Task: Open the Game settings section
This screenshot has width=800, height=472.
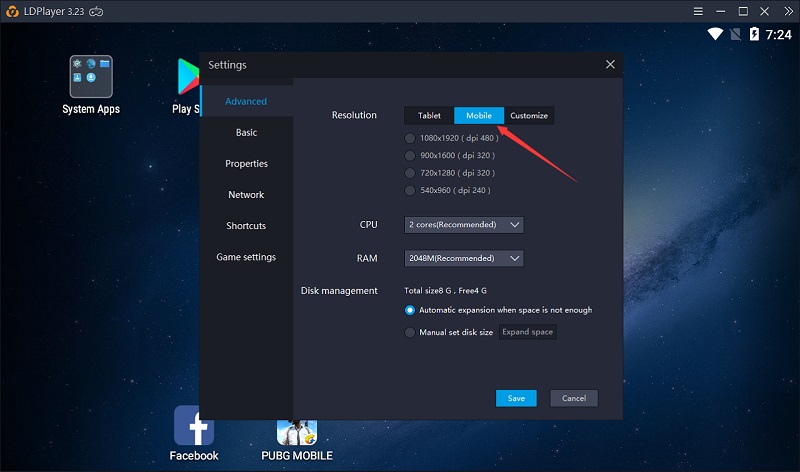Action: pos(246,257)
